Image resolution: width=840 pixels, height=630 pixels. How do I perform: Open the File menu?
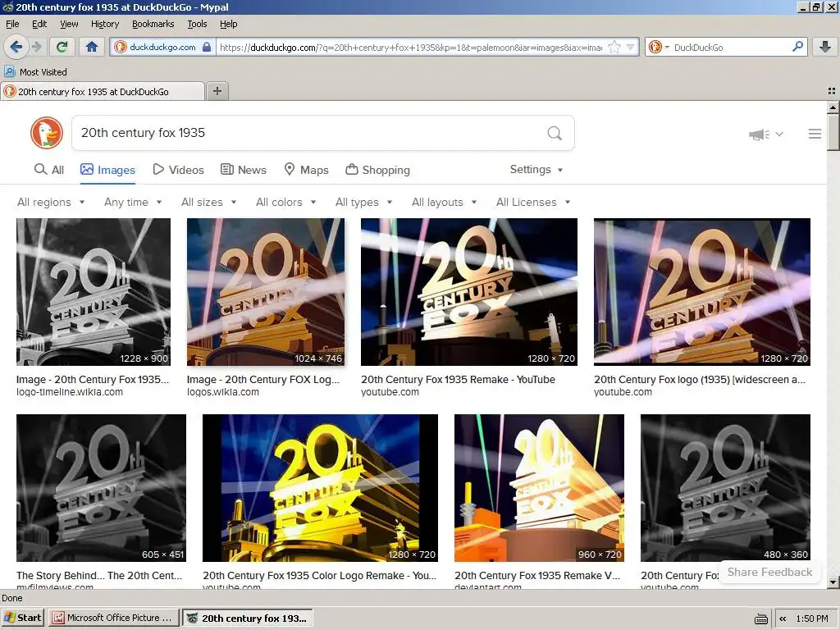12,24
